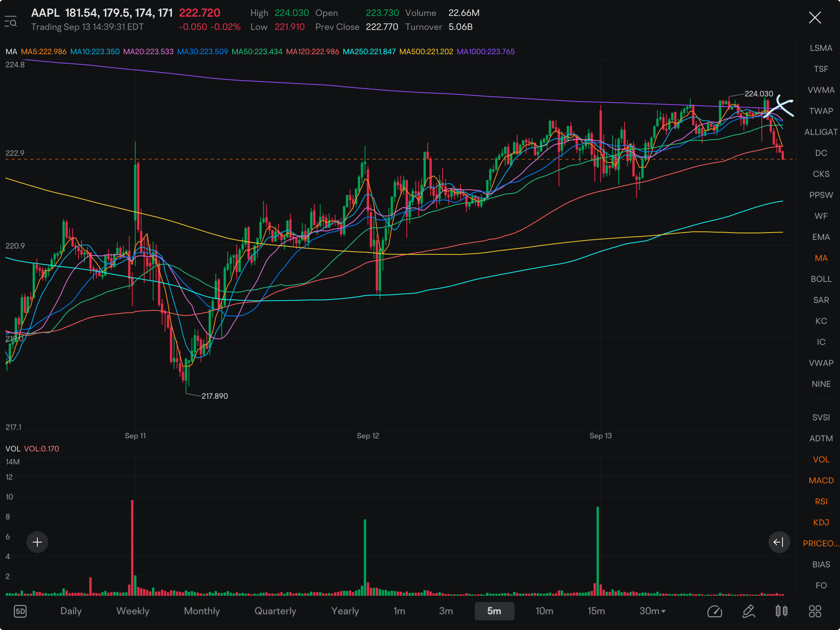The width and height of the screenshot is (840, 630).
Task: Click the MA5:222.986 legend value
Action: [44, 51]
